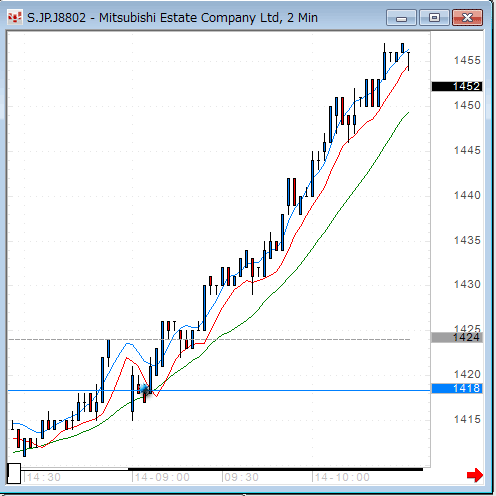This screenshot has width=496, height=496.
Task: Click the black horizontal scrollbar bar under chart
Action: 275,469
